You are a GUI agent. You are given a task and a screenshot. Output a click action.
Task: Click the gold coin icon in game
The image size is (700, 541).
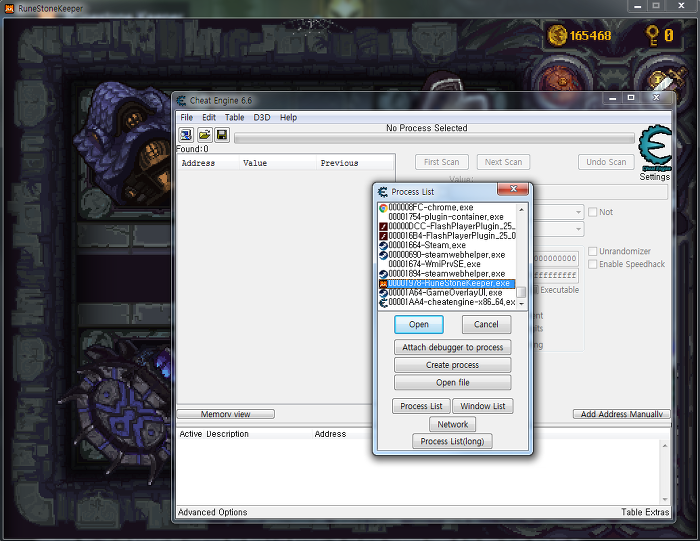tap(557, 35)
